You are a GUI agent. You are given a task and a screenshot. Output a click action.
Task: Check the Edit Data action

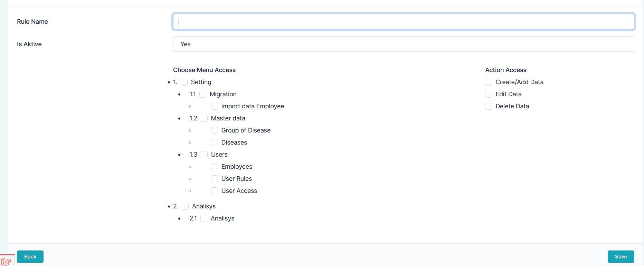tap(489, 94)
